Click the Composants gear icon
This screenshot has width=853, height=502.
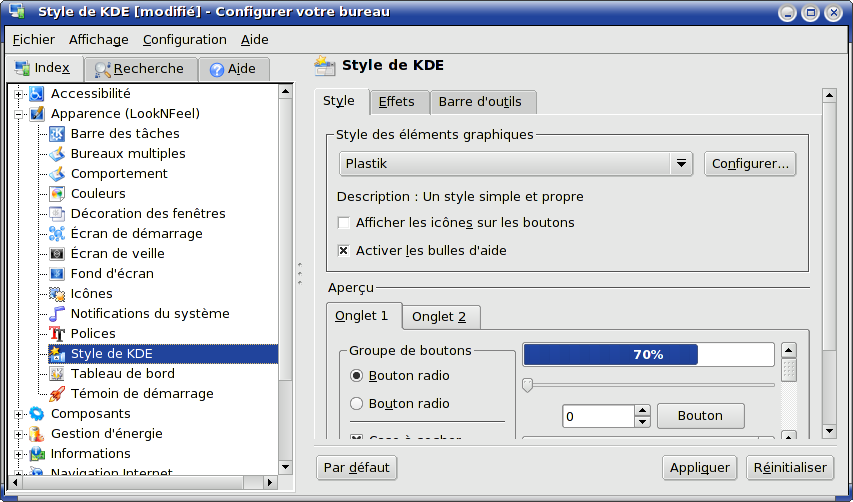pyautogui.click(x=36, y=414)
